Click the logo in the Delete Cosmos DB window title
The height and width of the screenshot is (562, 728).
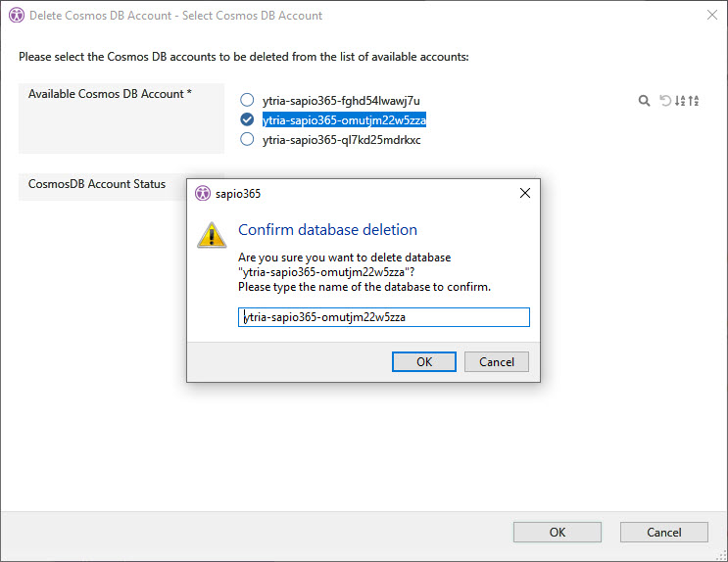pyautogui.click(x=16, y=16)
